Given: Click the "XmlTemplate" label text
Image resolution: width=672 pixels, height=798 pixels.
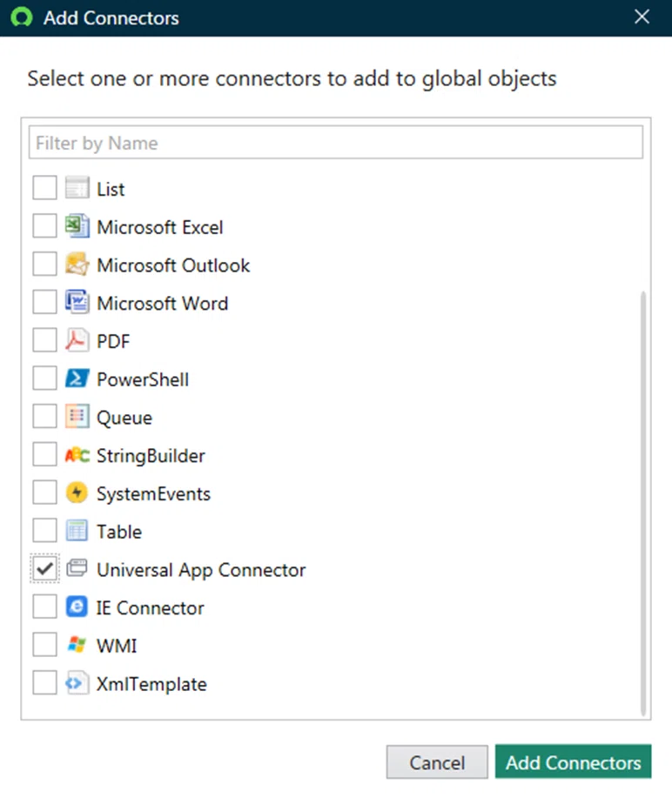Looking at the screenshot, I should [x=151, y=684].
